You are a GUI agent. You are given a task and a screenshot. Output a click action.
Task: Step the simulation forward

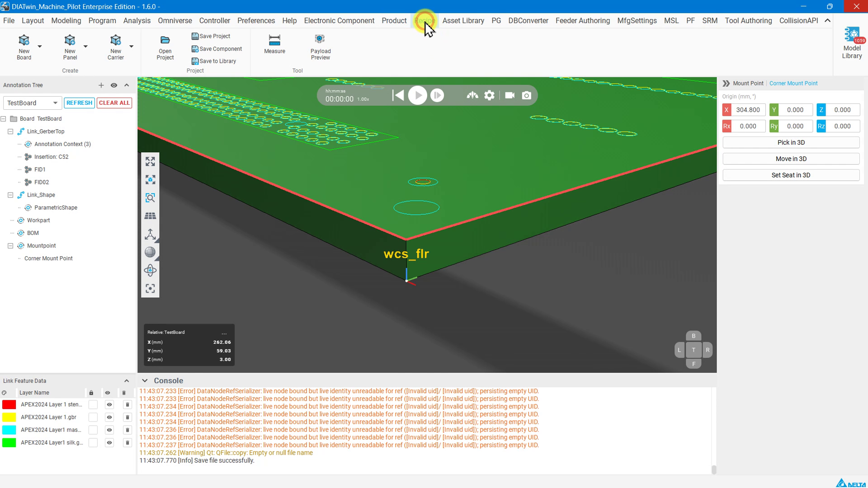point(437,95)
